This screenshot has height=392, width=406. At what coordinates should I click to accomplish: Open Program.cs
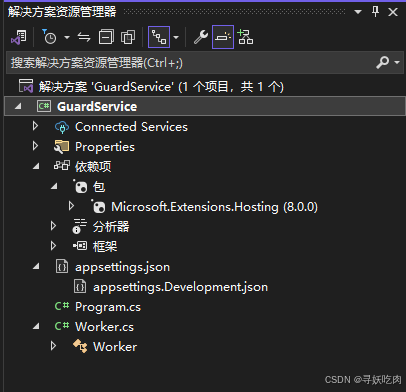tap(108, 307)
